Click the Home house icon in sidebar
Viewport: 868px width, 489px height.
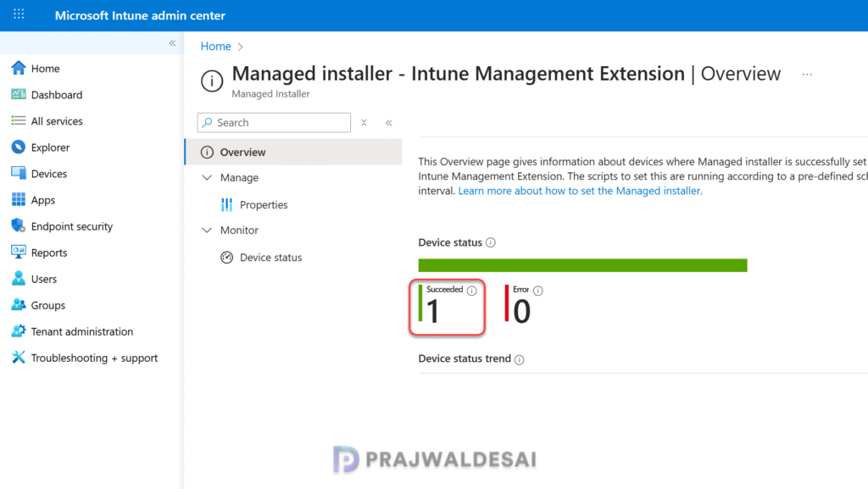19,68
